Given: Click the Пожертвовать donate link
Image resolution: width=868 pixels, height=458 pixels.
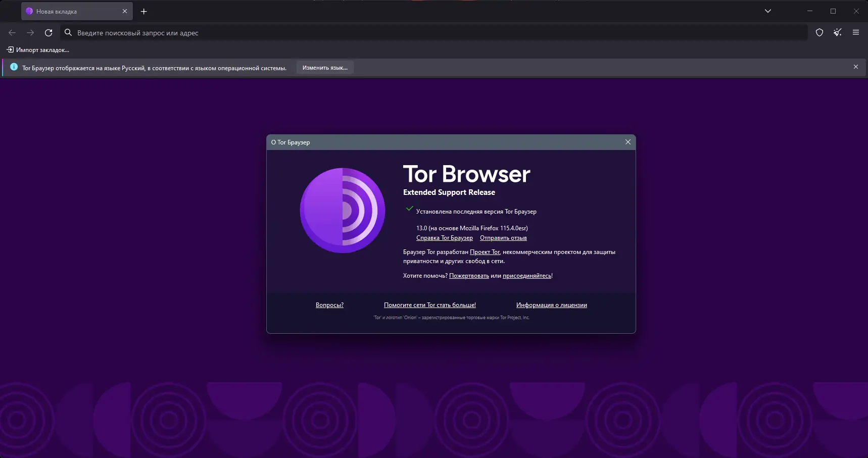Looking at the screenshot, I should point(469,276).
